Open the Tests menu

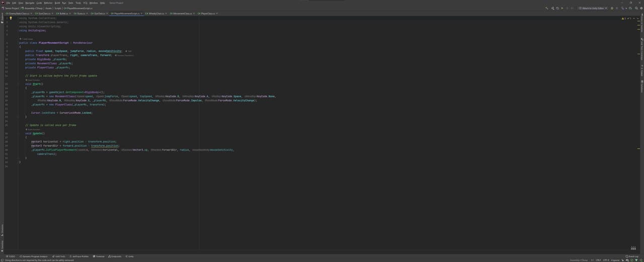(x=71, y=3)
